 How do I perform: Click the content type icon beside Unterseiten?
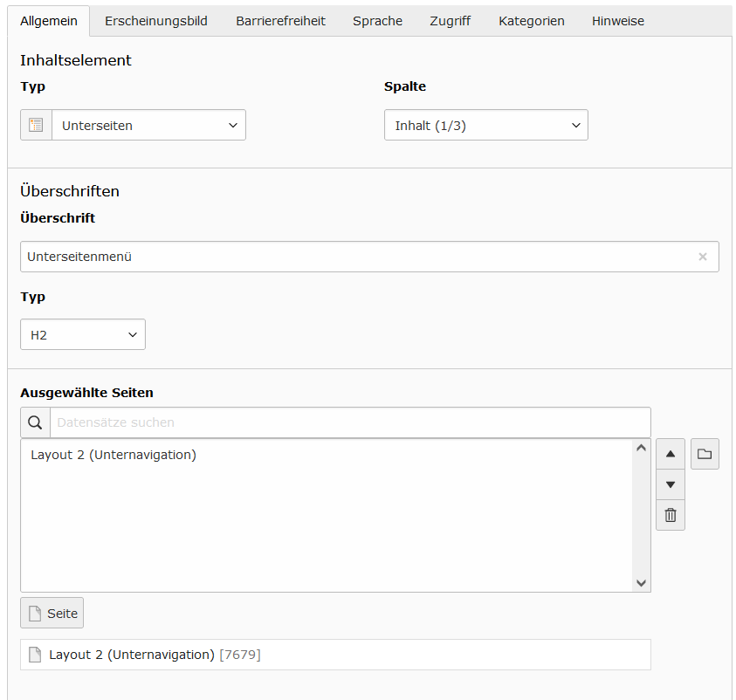point(36,126)
